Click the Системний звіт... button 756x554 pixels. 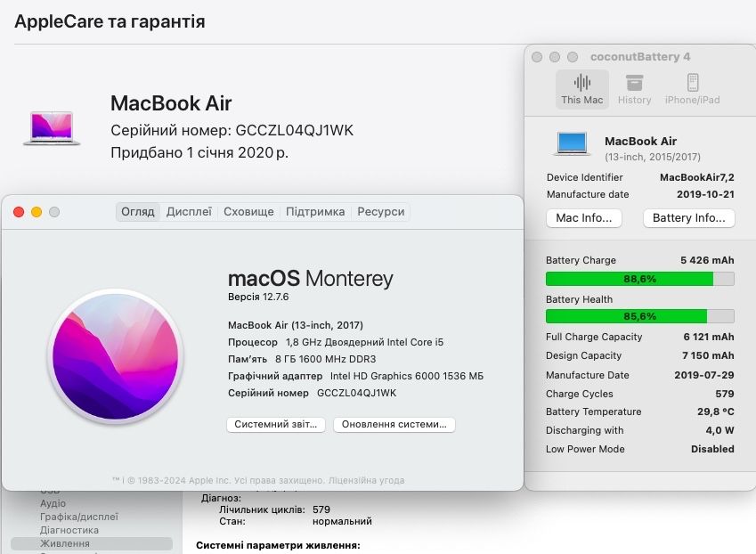tap(276, 424)
